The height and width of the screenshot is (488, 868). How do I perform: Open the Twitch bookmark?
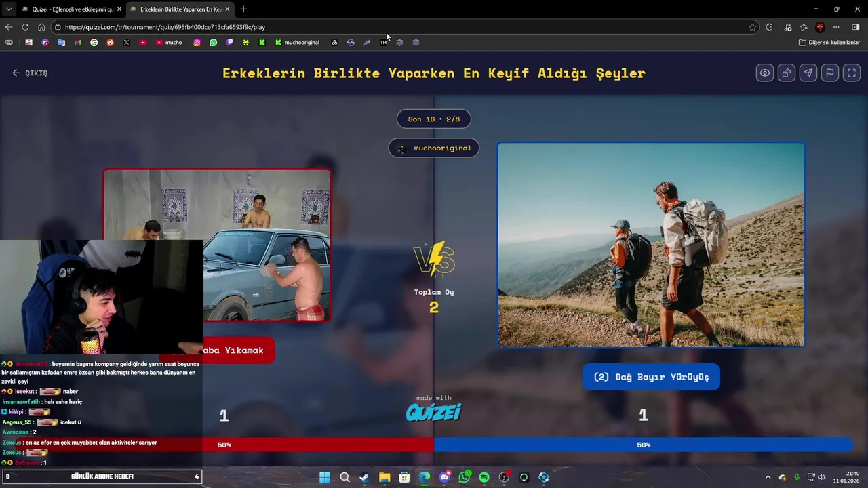tap(230, 42)
